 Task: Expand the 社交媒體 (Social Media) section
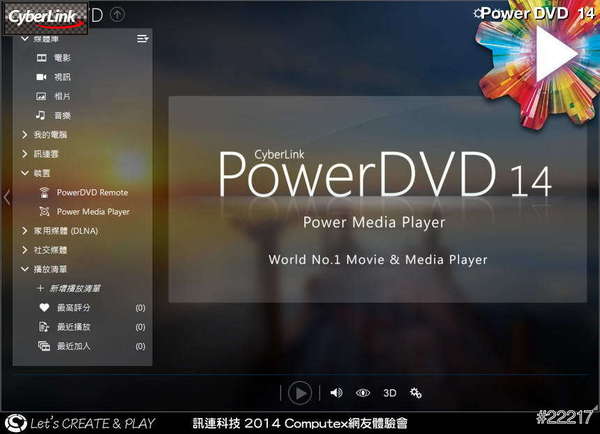click(50, 249)
